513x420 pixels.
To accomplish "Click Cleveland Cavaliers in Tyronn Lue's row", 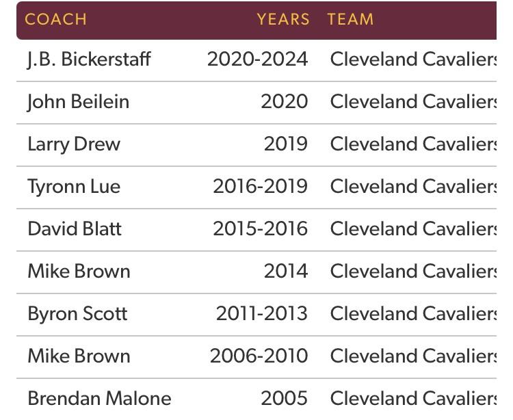I will (413, 187).
